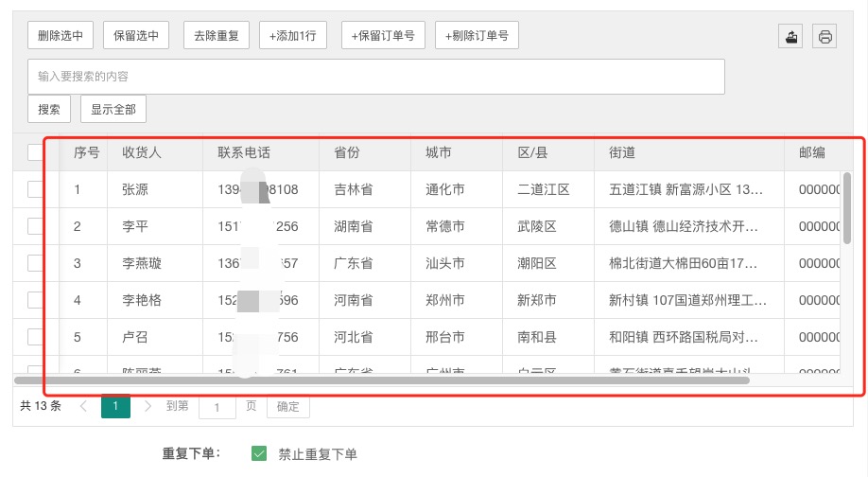868x477 pixels.
Task: Click the page number jump input
Action: coord(217,407)
